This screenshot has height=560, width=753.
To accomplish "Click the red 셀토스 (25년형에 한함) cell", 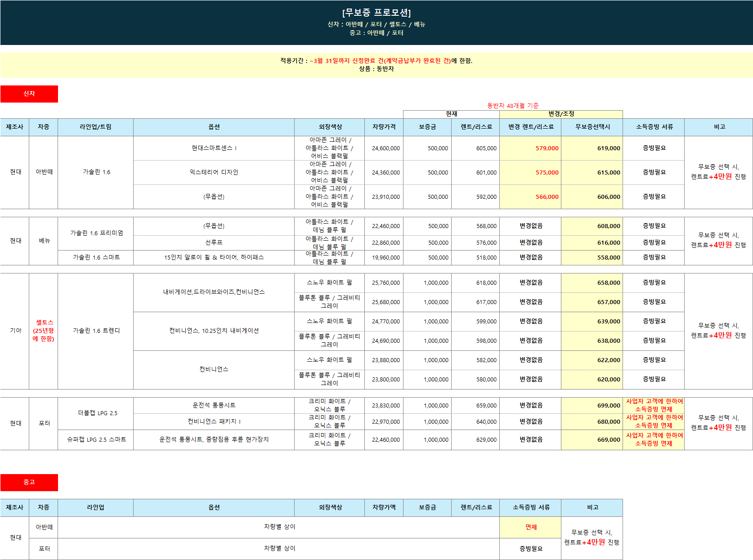I will (44, 331).
